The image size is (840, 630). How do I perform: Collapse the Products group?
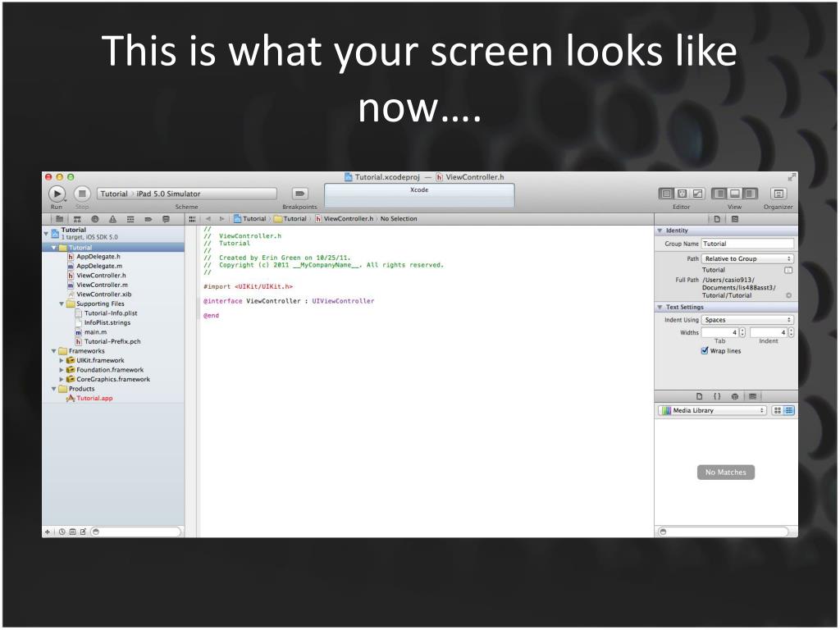[x=53, y=389]
